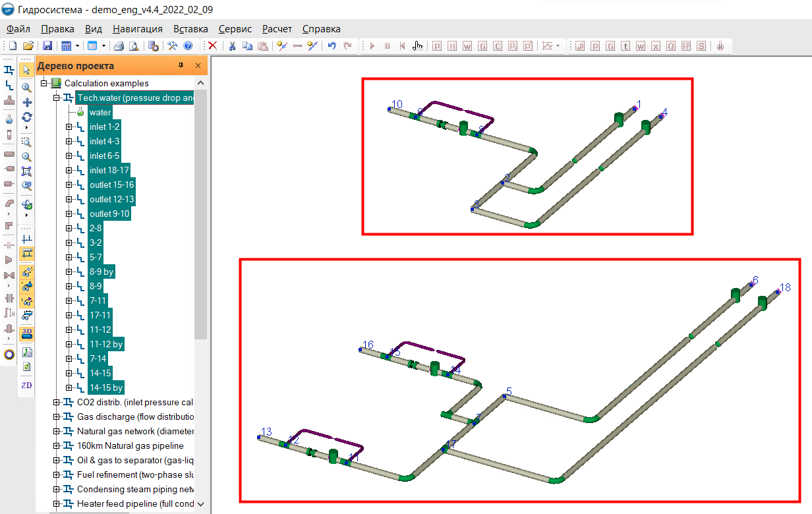This screenshot has width=812, height=514.
Task: Select Condensing steam piping tree row
Action: tap(135, 489)
